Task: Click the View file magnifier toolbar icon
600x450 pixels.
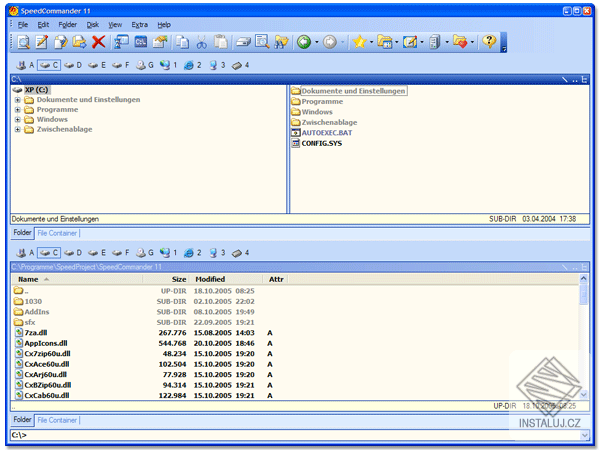Action: click(24, 42)
